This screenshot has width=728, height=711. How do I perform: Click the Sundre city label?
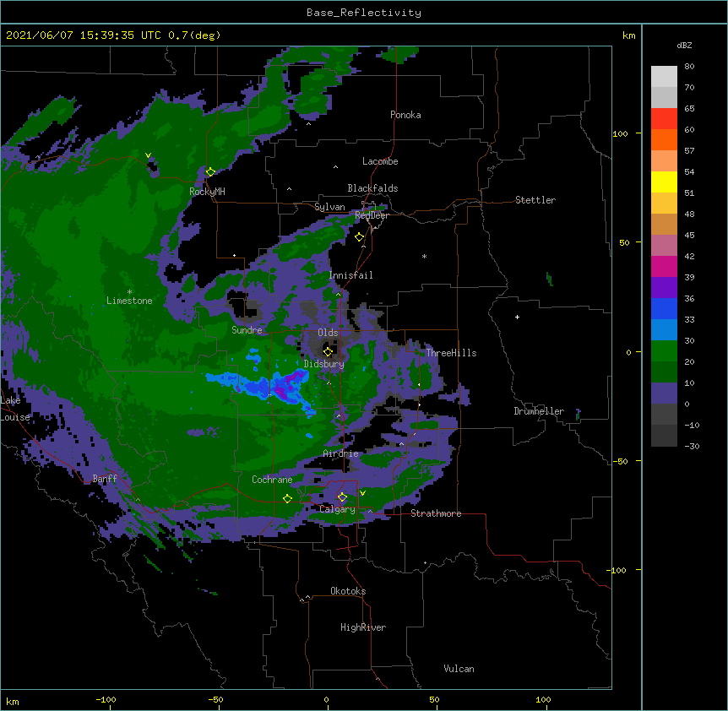[247, 330]
